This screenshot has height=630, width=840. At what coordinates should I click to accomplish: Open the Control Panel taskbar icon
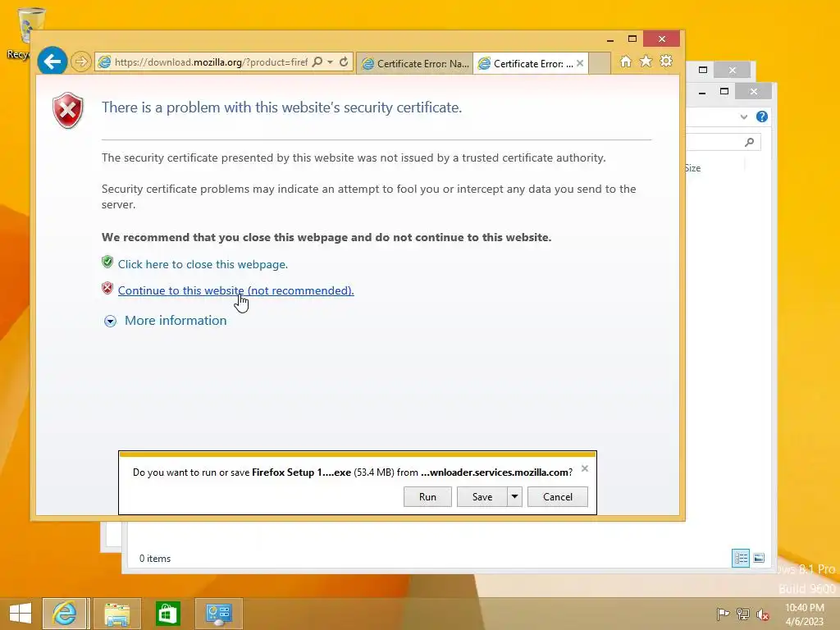[x=218, y=614]
